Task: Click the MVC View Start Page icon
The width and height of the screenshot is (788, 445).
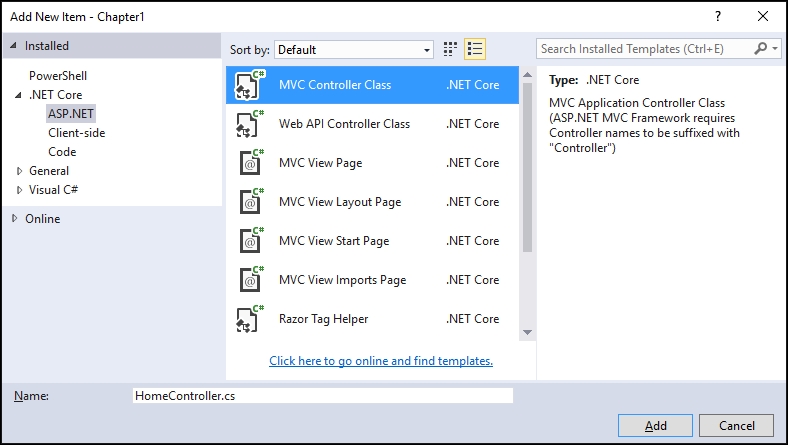Action: coord(251,241)
